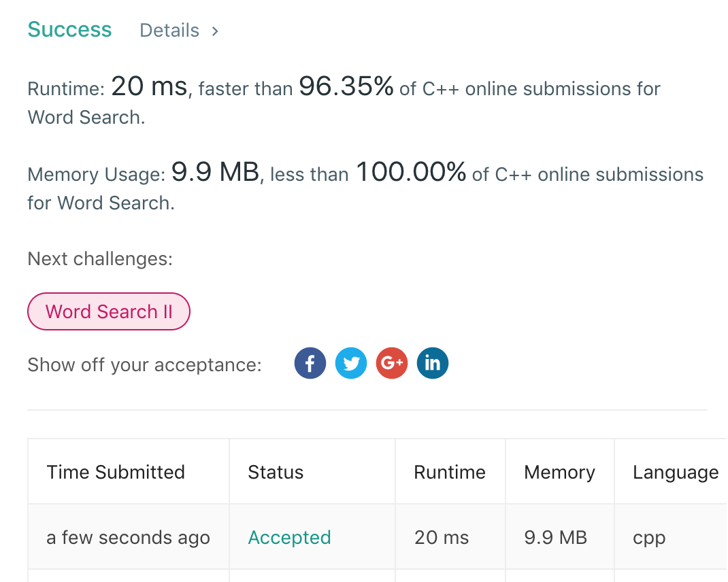Viewport: 728px width, 582px height.
Task: Share acceptance on Twitter
Action: 351,363
